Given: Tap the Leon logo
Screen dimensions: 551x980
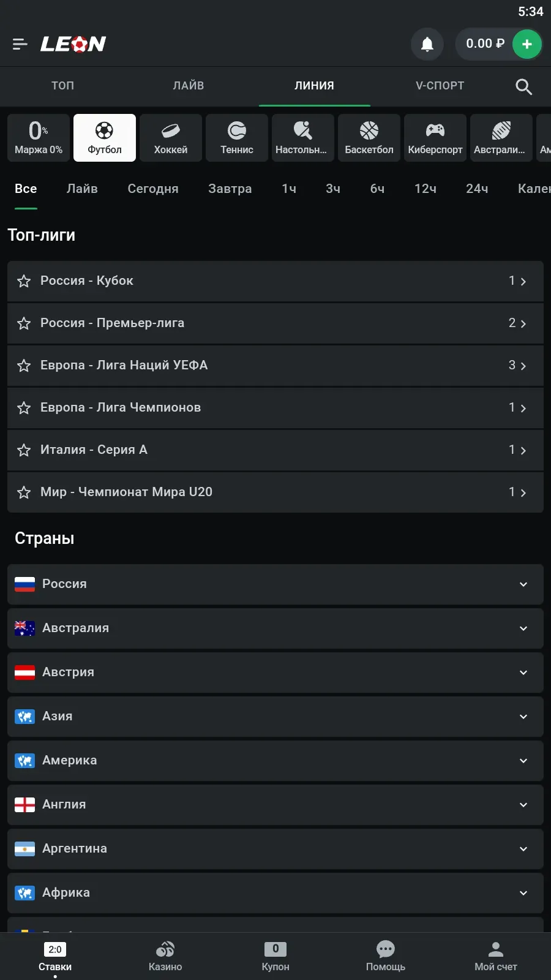Looking at the screenshot, I should point(73,44).
